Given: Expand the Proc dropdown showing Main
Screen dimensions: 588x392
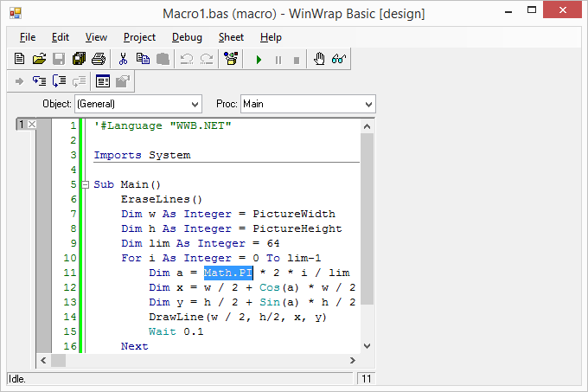Looking at the screenshot, I should point(369,104).
